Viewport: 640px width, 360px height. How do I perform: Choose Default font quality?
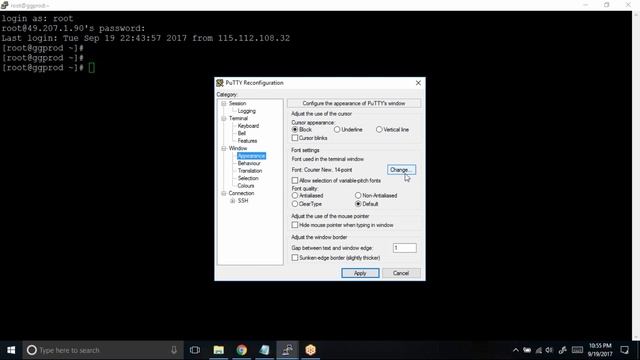tap(358, 204)
